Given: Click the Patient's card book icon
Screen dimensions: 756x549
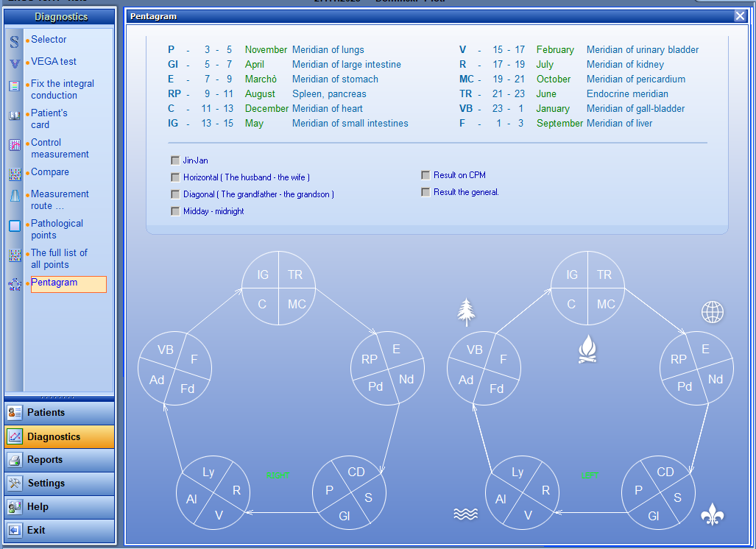Looking at the screenshot, I should pos(15,116).
